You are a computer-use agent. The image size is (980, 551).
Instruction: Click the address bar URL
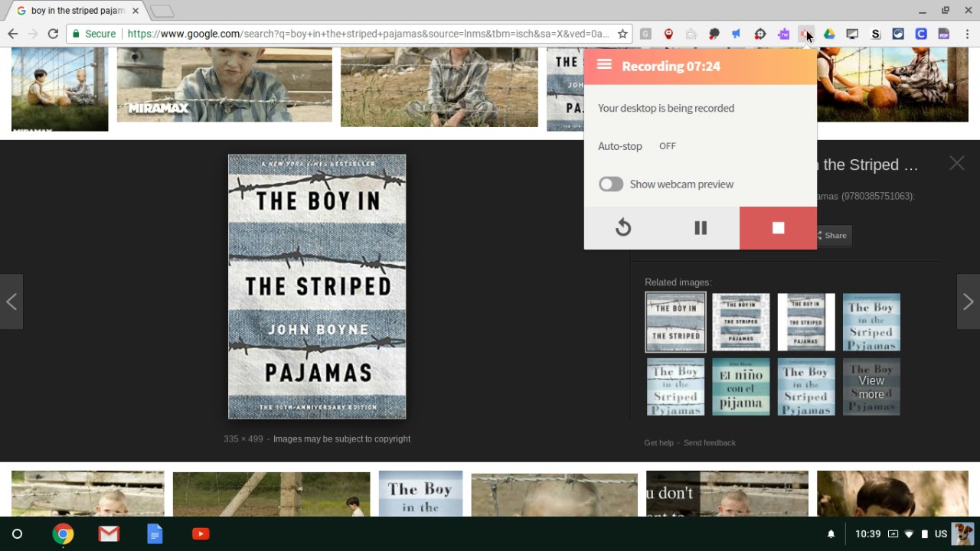click(x=367, y=34)
